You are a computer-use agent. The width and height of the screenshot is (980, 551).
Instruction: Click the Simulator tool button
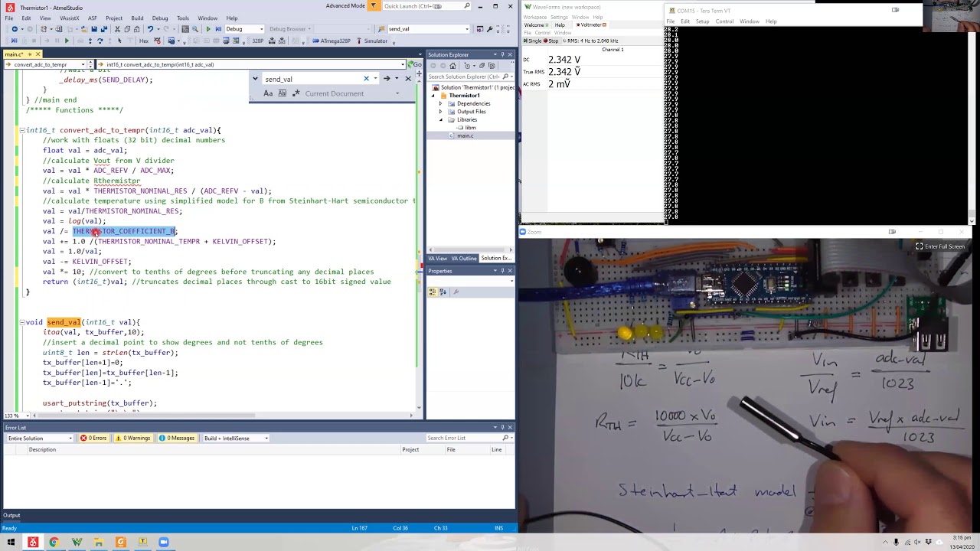371,41
